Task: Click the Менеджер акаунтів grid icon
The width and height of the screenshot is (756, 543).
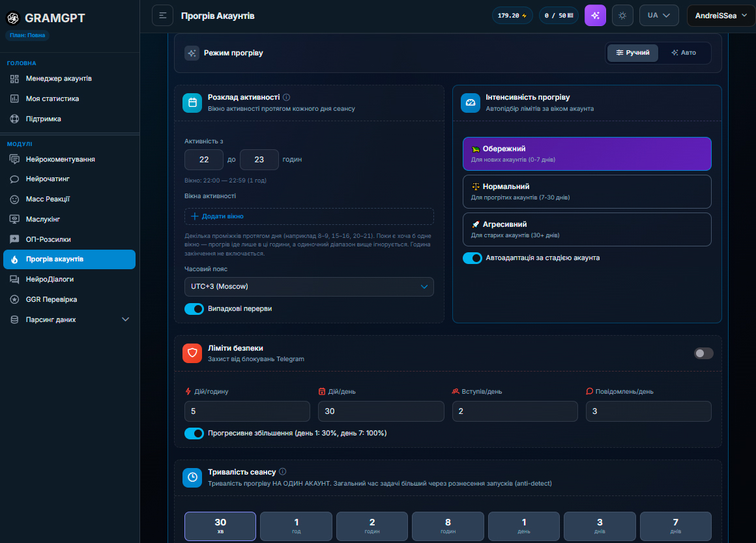Action: click(14, 79)
